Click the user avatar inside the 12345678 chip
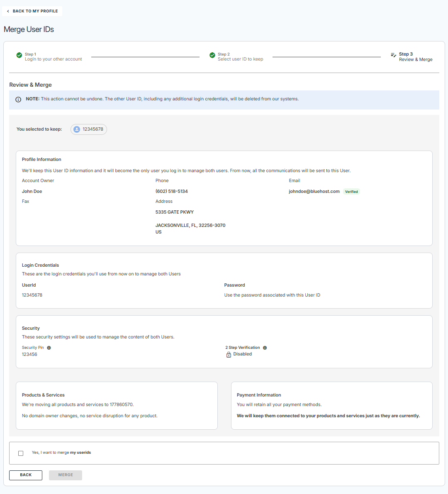The width and height of the screenshot is (448, 494). coord(76,129)
